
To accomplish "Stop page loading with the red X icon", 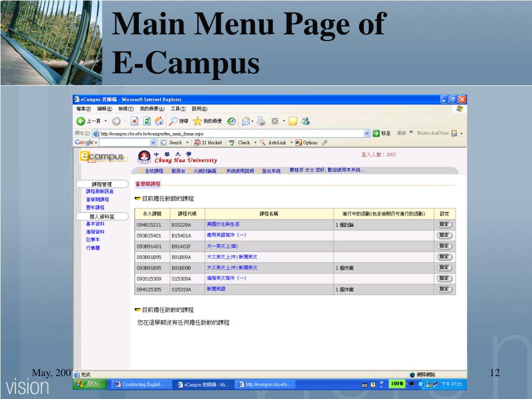I will pyautogui.click(x=135, y=121).
